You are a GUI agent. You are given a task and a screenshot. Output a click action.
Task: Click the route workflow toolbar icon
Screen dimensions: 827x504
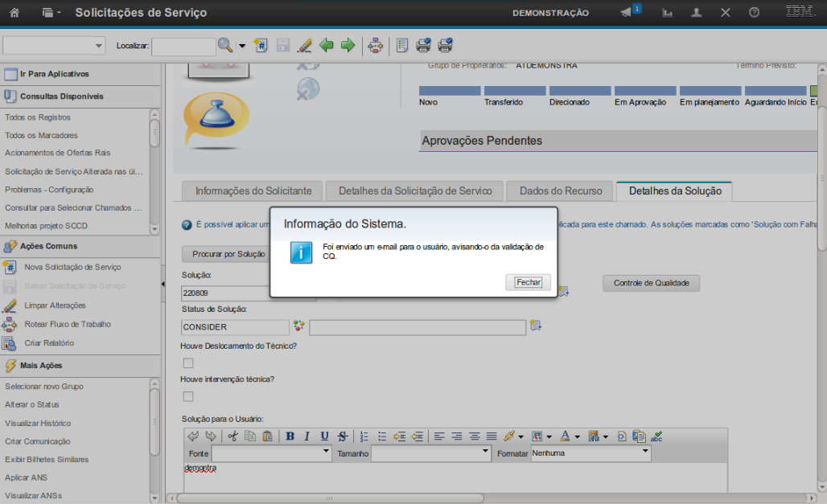click(x=375, y=46)
